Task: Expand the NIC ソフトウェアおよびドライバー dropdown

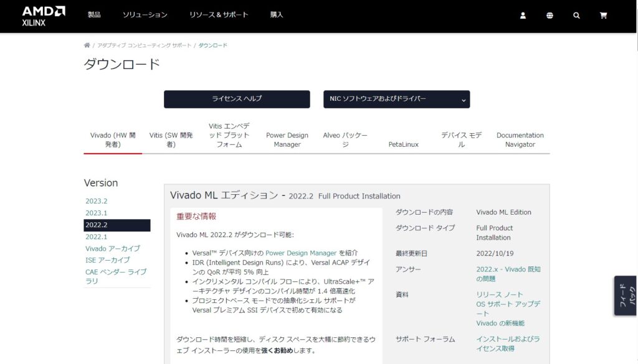Action: [397, 99]
